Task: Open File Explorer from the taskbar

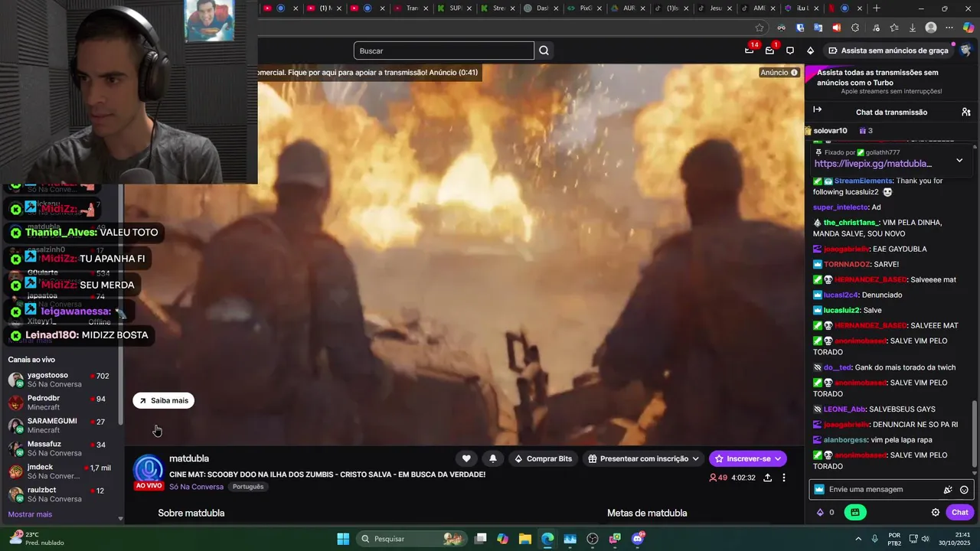Action: [x=525, y=539]
